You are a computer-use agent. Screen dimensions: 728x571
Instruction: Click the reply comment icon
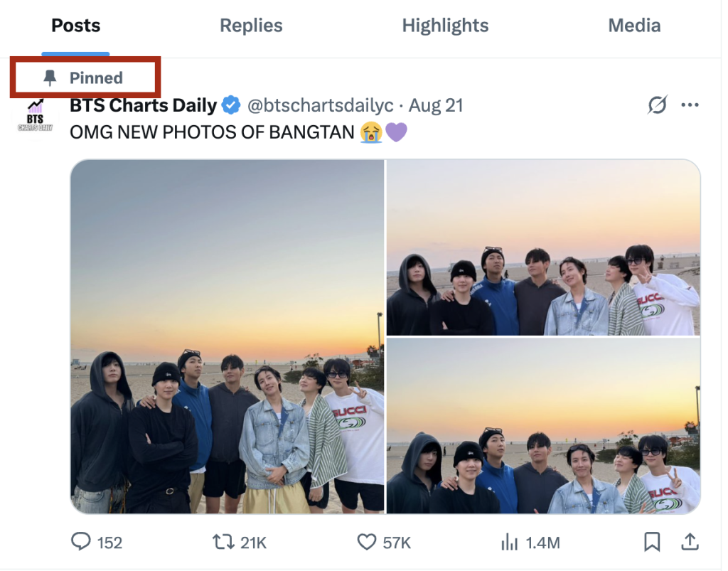point(82,543)
